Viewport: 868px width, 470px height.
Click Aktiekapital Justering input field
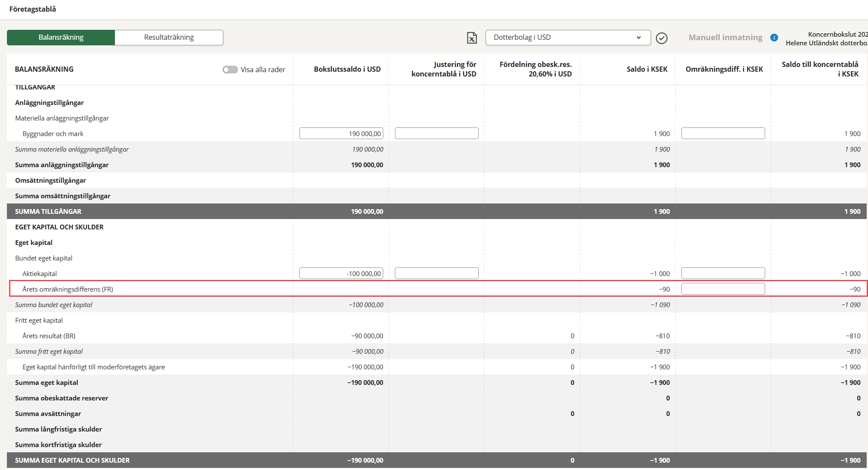pos(436,273)
